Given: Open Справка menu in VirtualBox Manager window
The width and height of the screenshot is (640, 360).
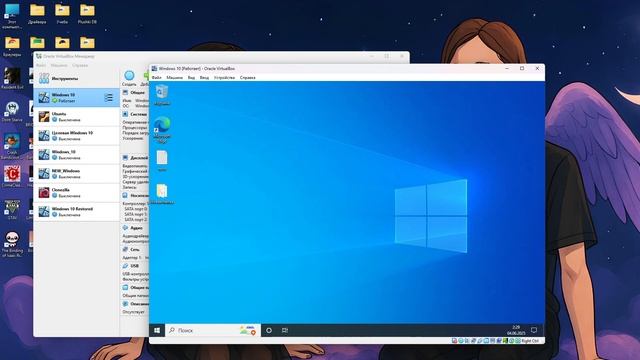Looking at the screenshot, I should click(x=80, y=65).
